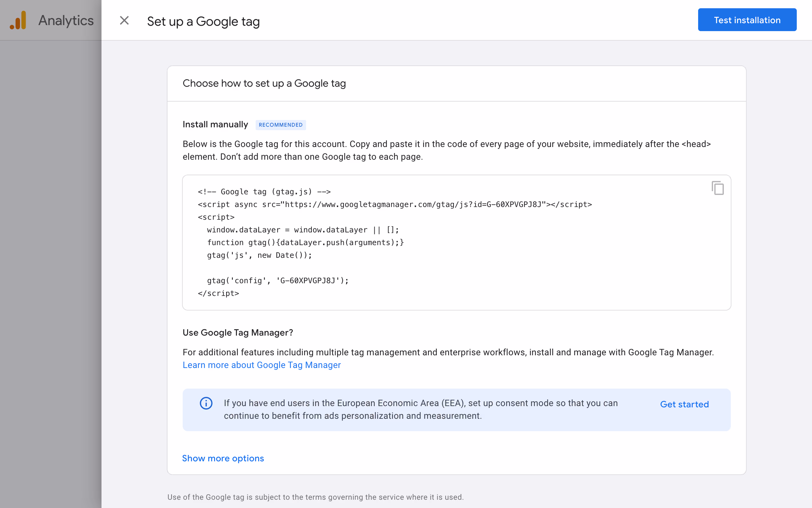
Task: Click the window.dataLayer code line
Action: [x=303, y=230]
